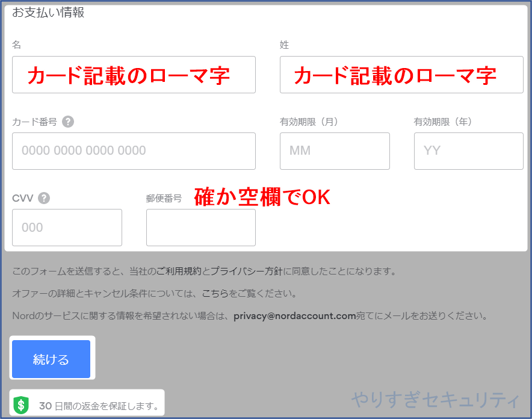The height and width of the screenshot is (419, 532).
Task: Click the postal code (郵便番号) field
Action: tap(201, 228)
